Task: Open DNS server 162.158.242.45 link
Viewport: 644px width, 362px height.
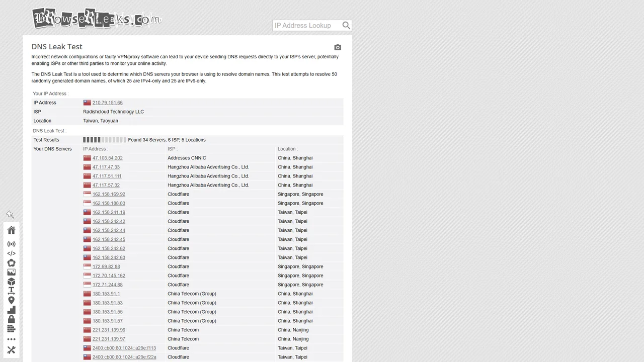Action: (109, 239)
